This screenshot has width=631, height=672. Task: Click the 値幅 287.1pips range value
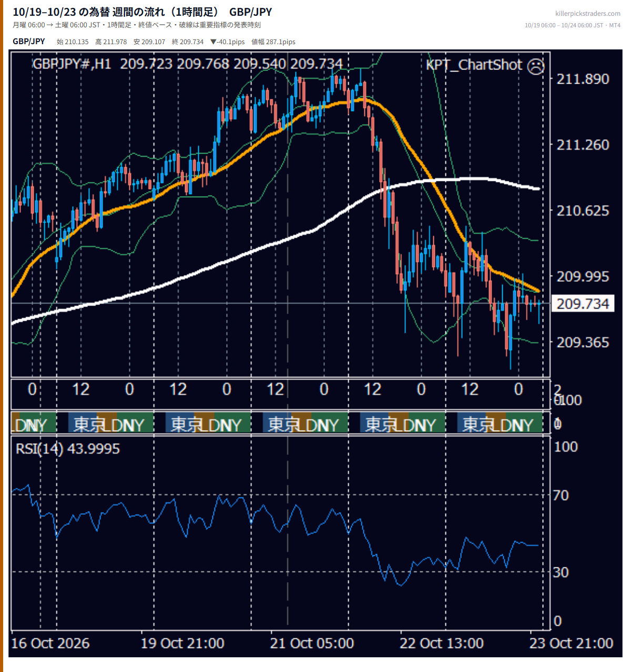coord(273,42)
